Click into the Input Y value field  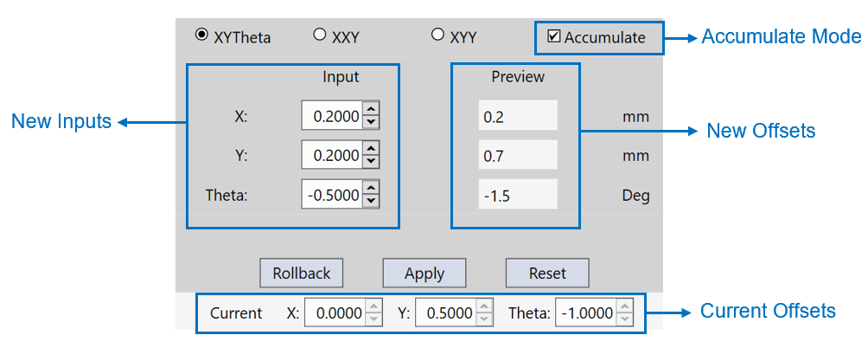pyautogui.click(x=332, y=156)
